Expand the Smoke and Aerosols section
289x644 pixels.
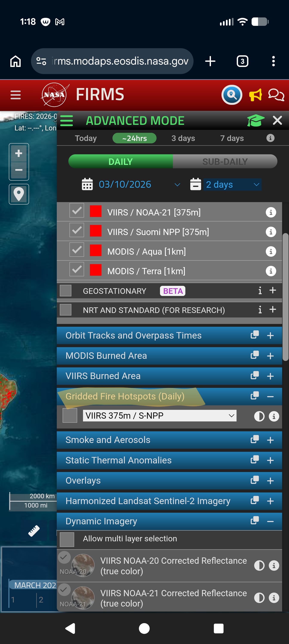pyautogui.click(x=270, y=440)
